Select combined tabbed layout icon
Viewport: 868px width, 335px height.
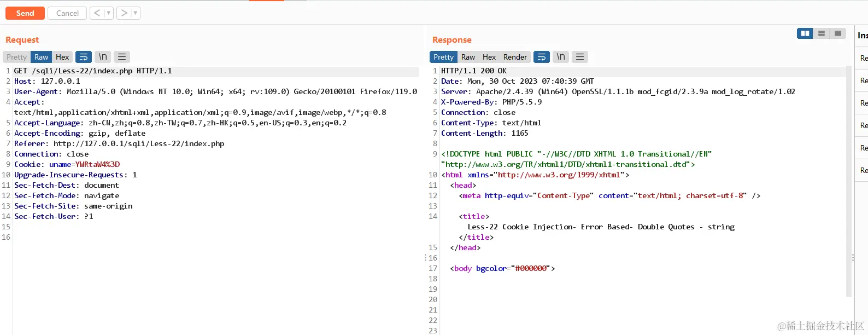click(837, 33)
